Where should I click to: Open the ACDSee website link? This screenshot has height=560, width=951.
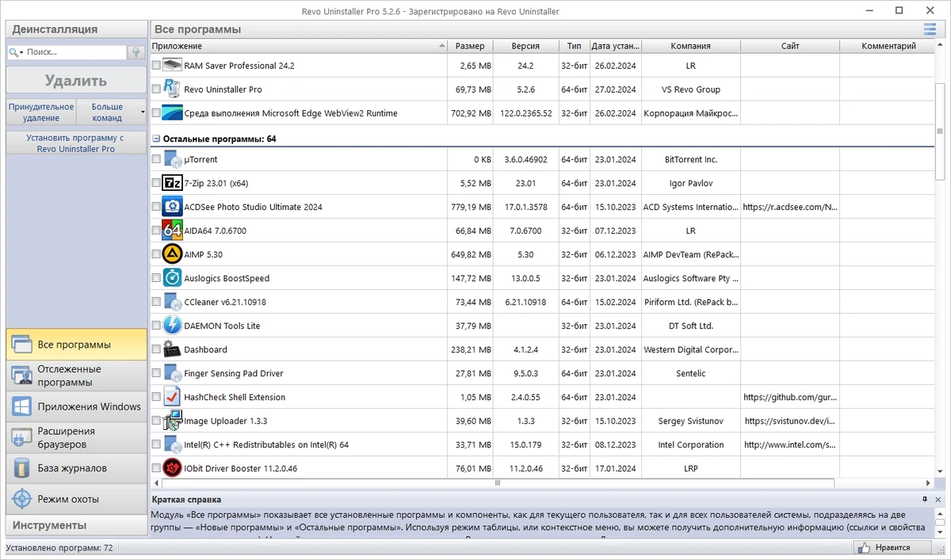tap(790, 207)
